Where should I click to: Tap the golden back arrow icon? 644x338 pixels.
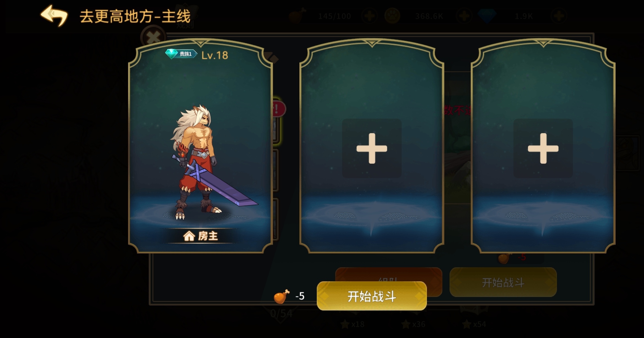point(54,15)
